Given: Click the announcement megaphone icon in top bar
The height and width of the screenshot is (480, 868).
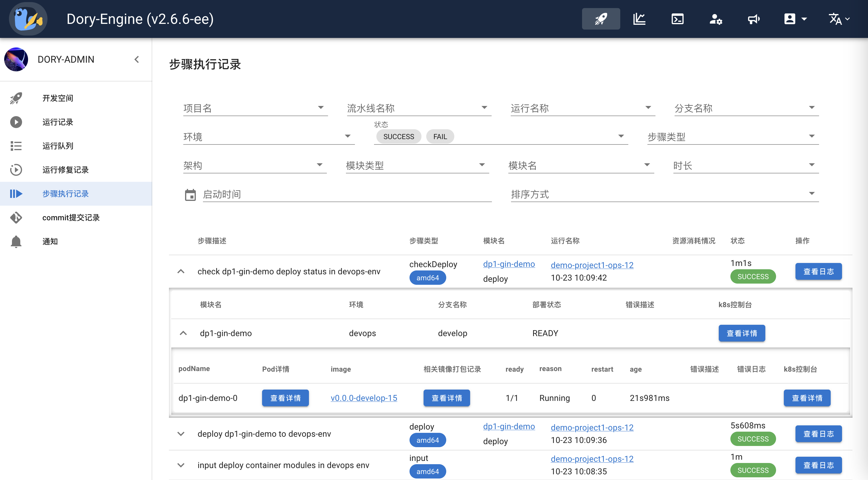Looking at the screenshot, I should pos(754,19).
